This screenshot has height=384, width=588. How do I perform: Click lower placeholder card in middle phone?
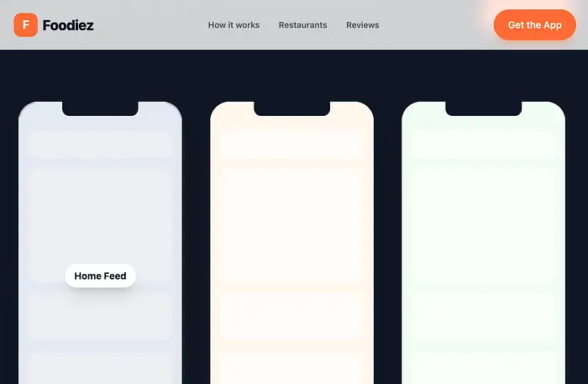tap(291, 316)
